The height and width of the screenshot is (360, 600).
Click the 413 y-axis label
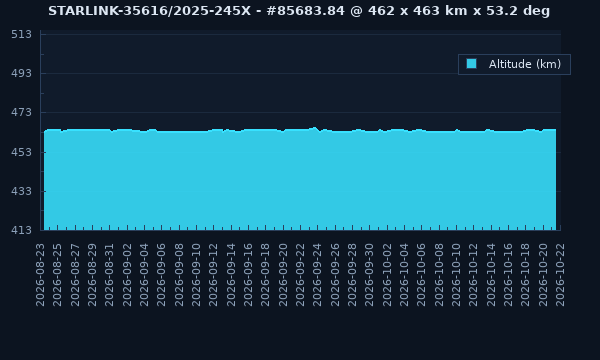click(21, 230)
